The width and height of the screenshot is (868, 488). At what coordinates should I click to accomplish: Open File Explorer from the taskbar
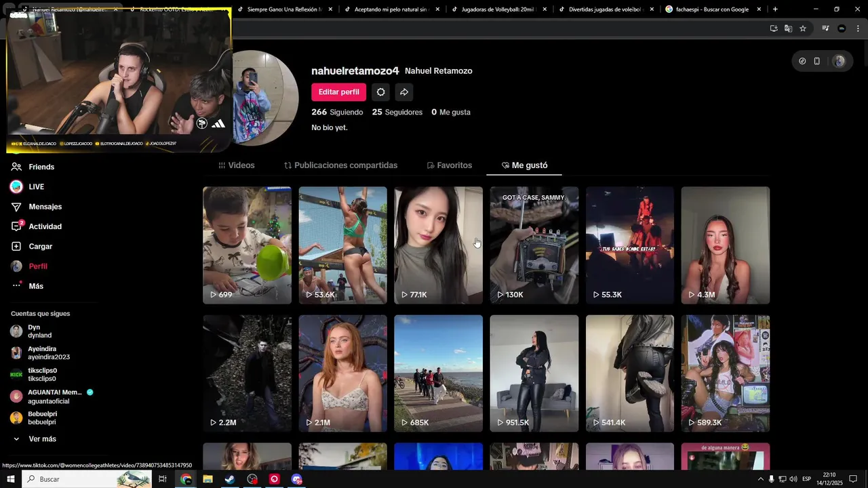coord(208,479)
